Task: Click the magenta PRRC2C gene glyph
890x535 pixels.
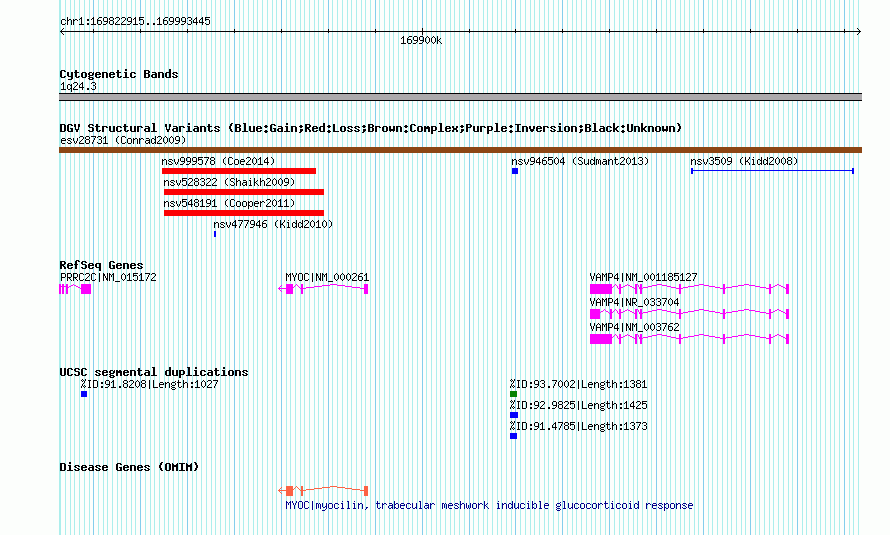Action: (75, 289)
